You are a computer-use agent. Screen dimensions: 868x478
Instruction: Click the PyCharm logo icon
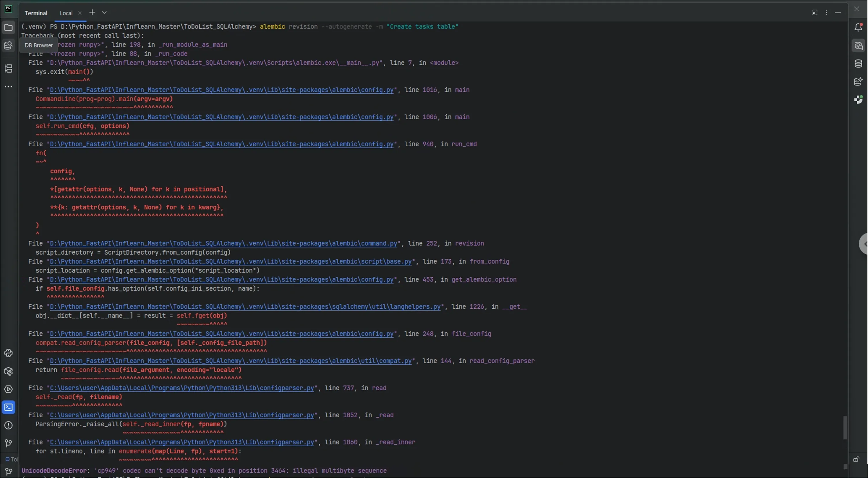[x=8, y=9]
